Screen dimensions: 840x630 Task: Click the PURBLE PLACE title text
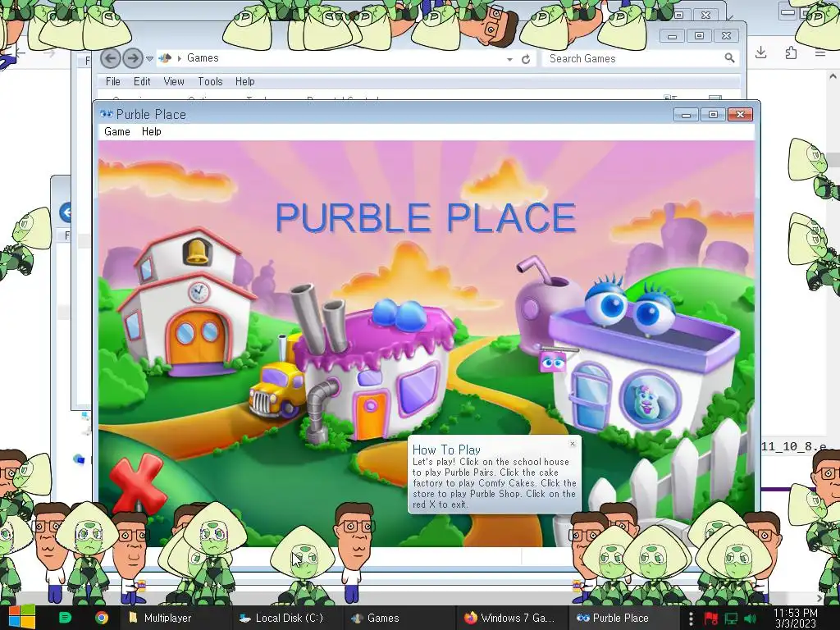coord(426,217)
